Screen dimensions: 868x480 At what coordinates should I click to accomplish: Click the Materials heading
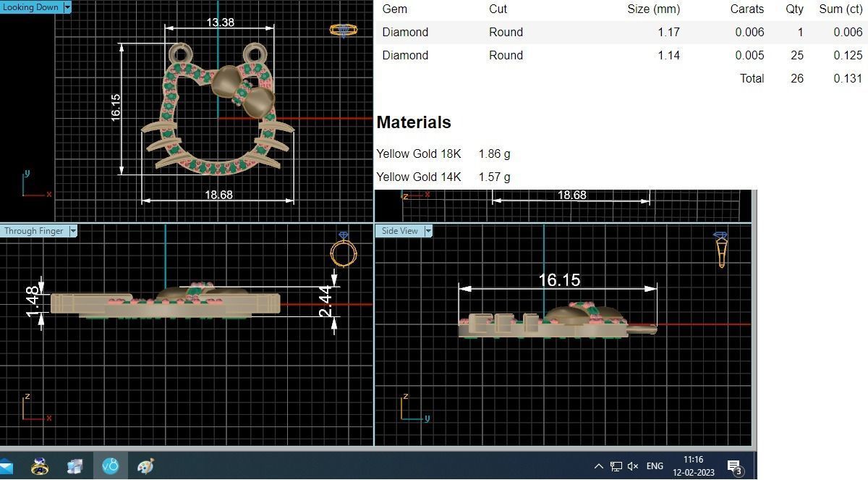[414, 122]
